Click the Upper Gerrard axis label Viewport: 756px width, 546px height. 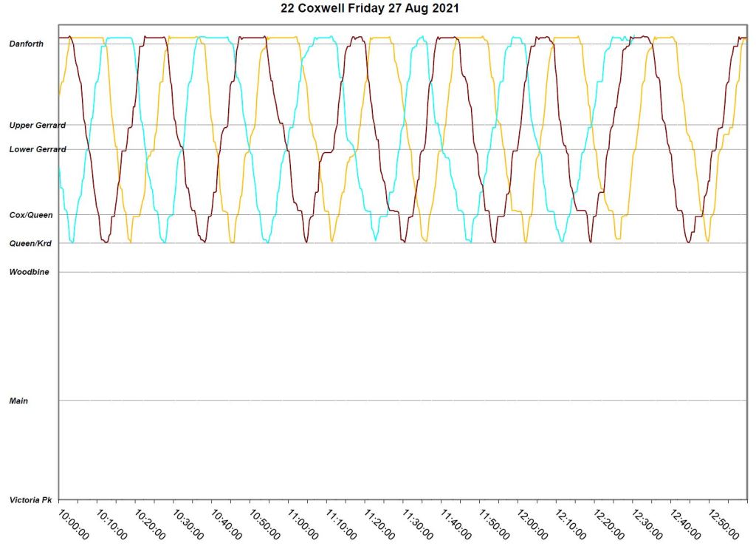(38, 126)
